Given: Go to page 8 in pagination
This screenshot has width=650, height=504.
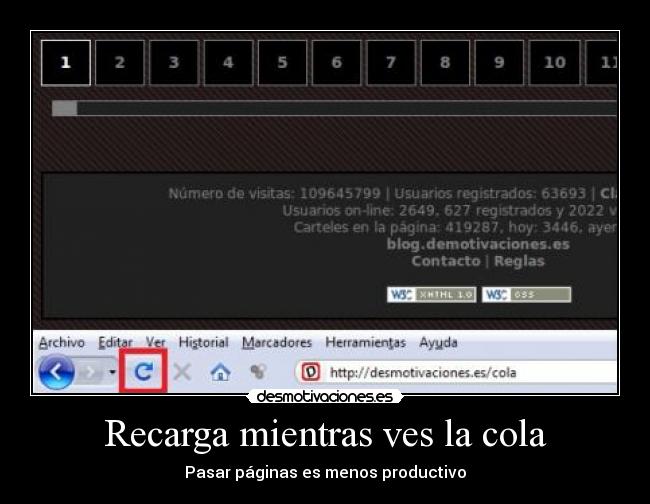Looking at the screenshot, I should 445,63.
